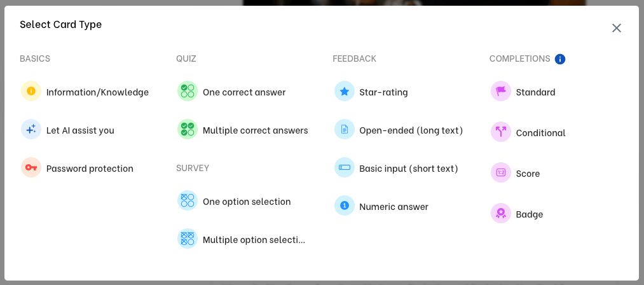Viewport: 644px width, 285px height.
Task: Pick the Star-rating feedback icon
Action: coord(345,92)
